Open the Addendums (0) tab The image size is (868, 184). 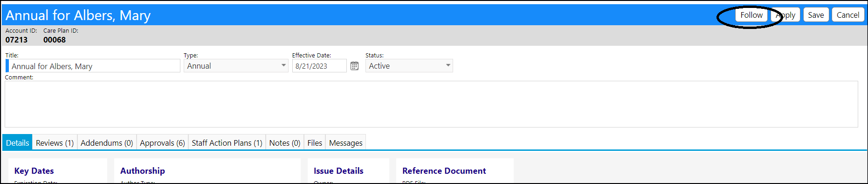(x=107, y=143)
